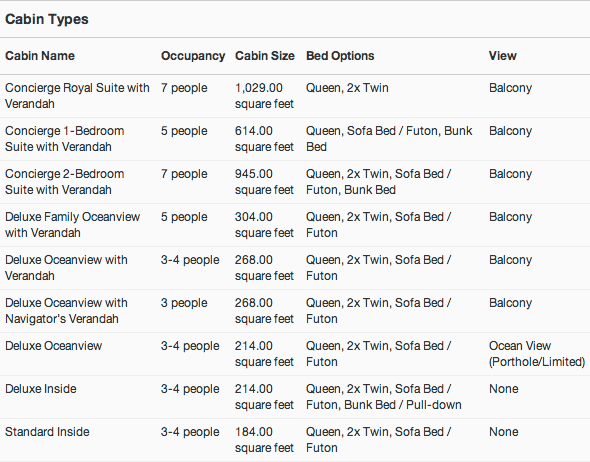The image size is (590, 462).
Task: Select the View column header
Action: coord(502,56)
